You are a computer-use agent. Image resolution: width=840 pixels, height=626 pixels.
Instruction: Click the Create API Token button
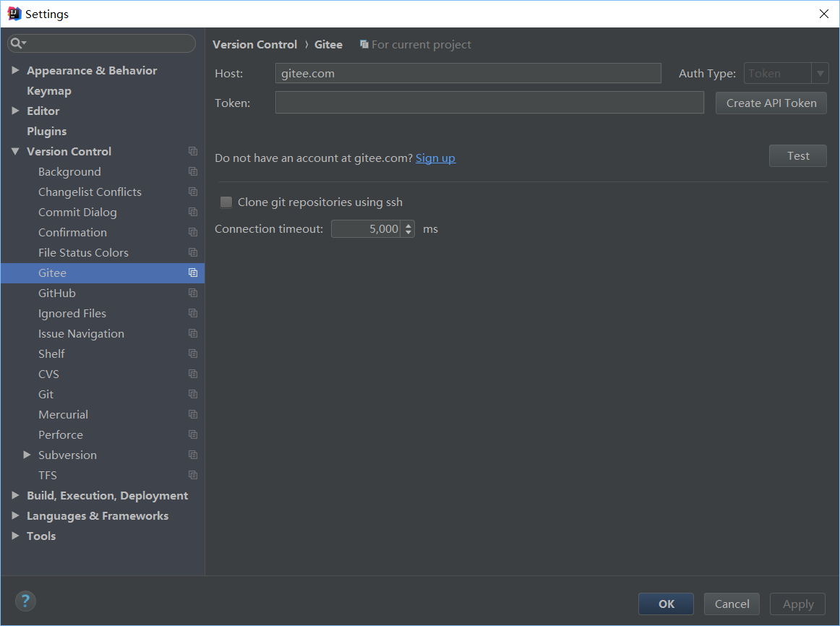[x=771, y=103]
